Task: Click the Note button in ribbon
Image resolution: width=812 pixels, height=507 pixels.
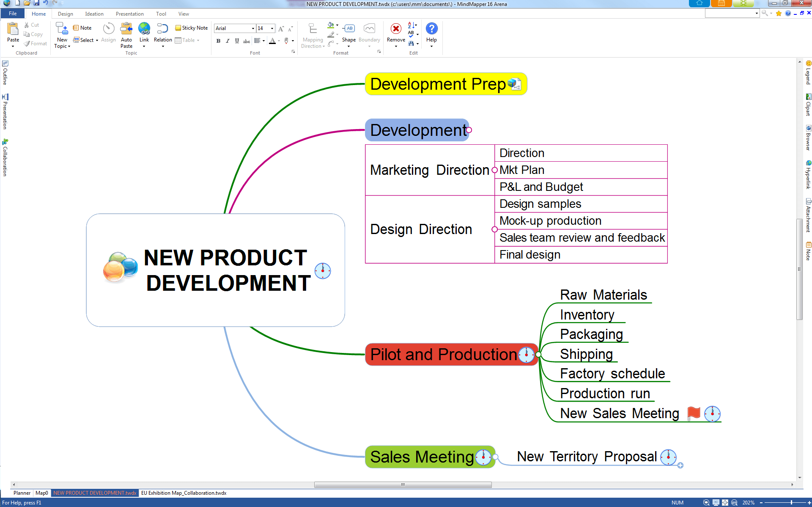Action: tap(82, 28)
